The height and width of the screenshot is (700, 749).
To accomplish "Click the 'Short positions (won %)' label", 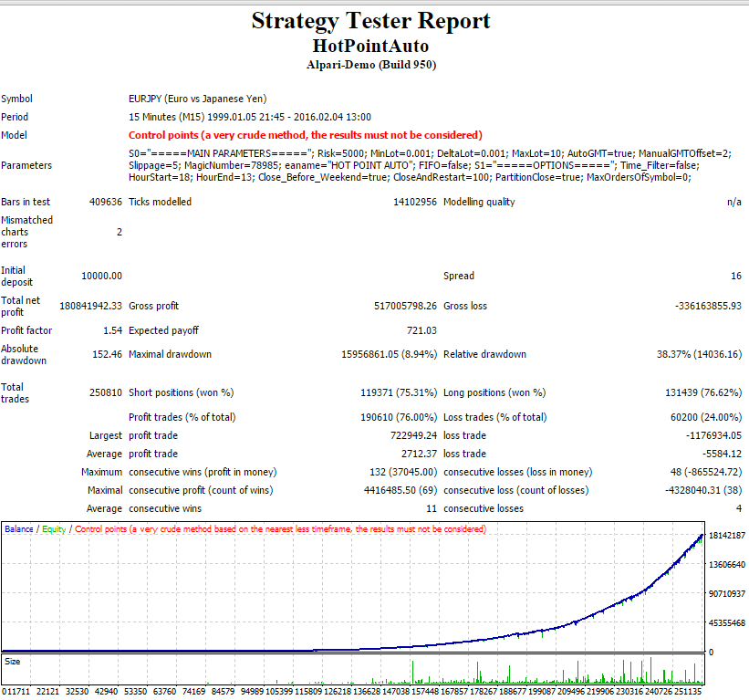I will coord(181,392).
